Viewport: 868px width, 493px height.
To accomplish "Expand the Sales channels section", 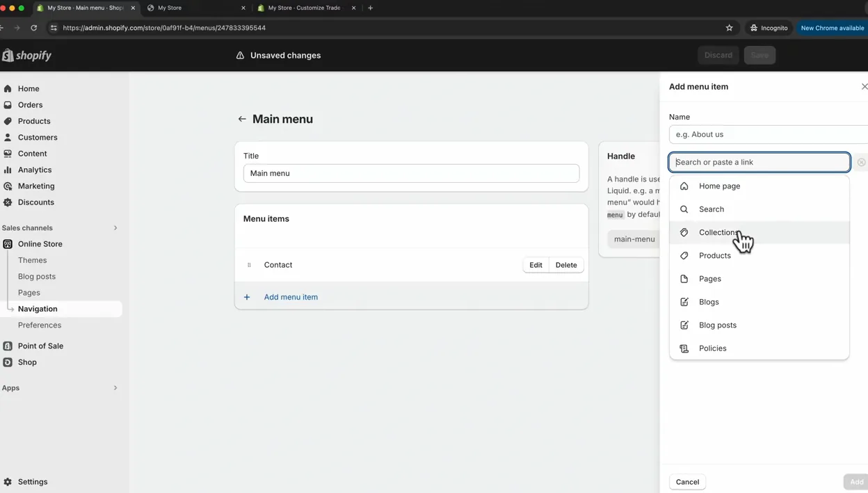I will [115, 228].
